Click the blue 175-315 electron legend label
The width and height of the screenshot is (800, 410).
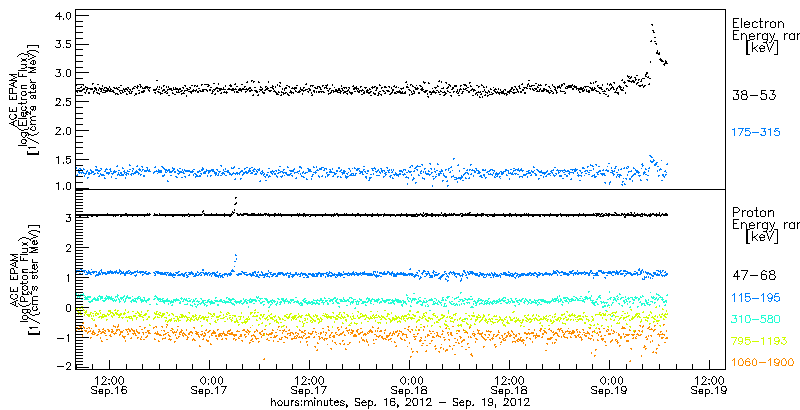756,133
